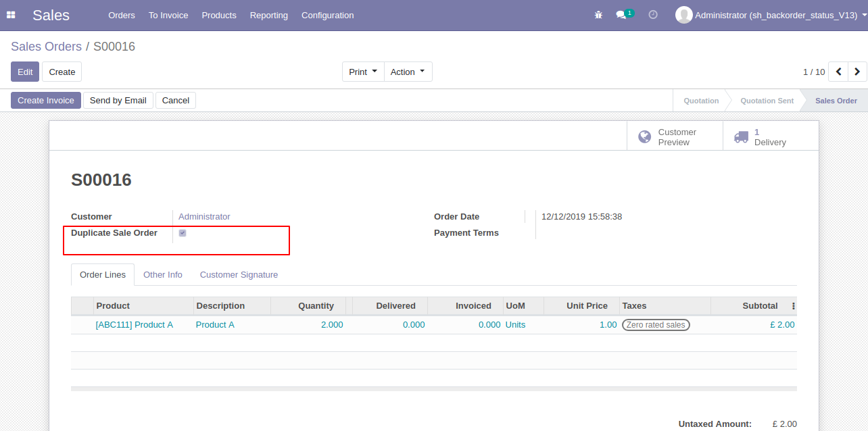Image resolution: width=868 pixels, height=431 pixels.
Task: Sort by the Product column header
Action: pos(143,306)
